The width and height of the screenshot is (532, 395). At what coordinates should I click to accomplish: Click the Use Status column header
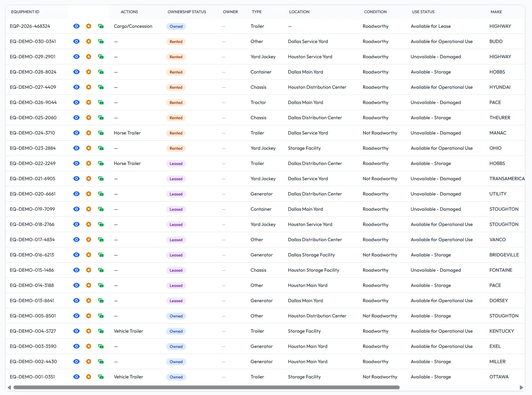click(423, 12)
